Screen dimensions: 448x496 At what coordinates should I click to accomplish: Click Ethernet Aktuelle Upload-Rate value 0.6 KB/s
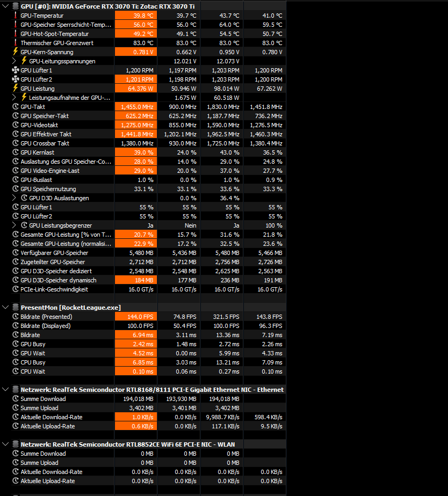click(x=136, y=426)
